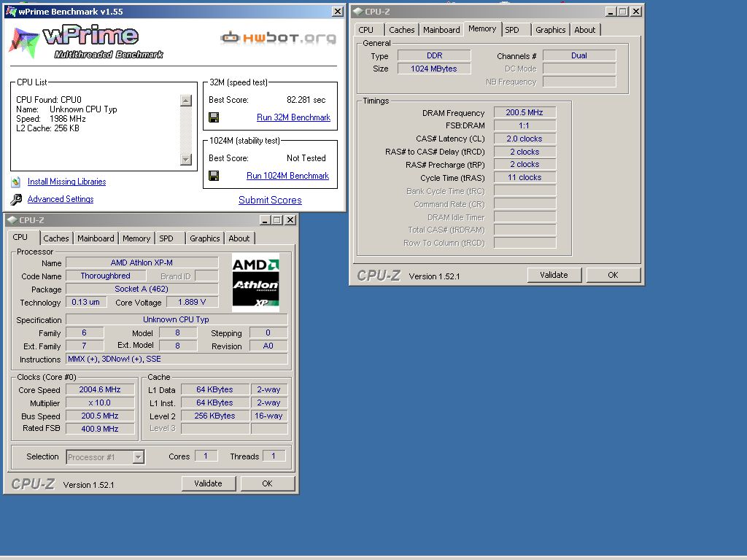Image resolution: width=747 pixels, height=560 pixels.
Task: Click the Install Missing Libraries icon
Action: click(16, 182)
